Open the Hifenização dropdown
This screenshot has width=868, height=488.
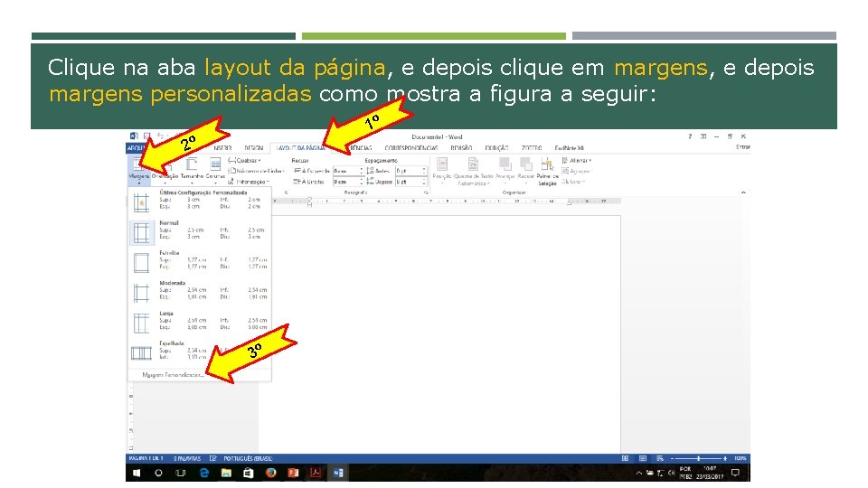coord(249,182)
